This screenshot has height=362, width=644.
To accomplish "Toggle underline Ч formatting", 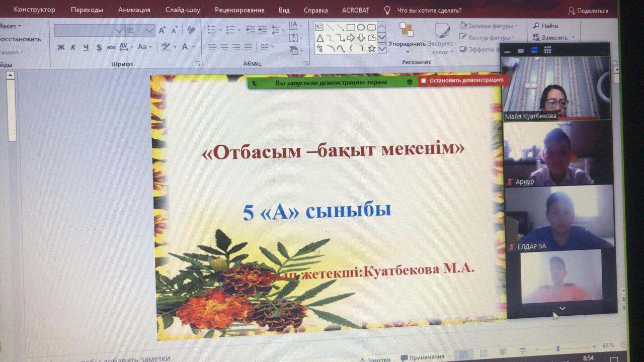I will click(86, 47).
